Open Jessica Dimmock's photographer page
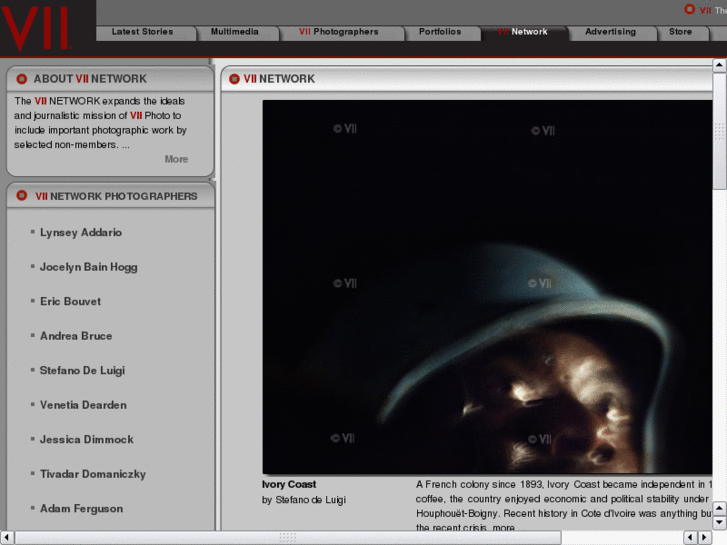The height and width of the screenshot is (545, 727). click(87, 440)
